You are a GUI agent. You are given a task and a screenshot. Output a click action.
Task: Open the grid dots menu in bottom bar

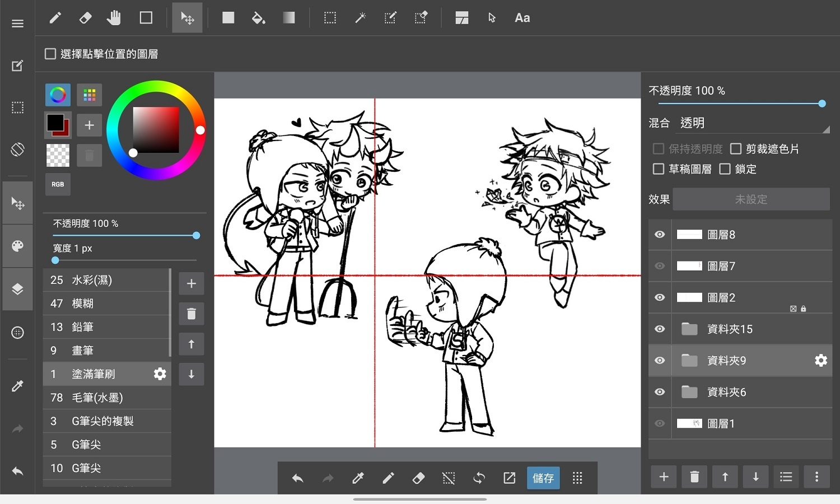(577, 478)
